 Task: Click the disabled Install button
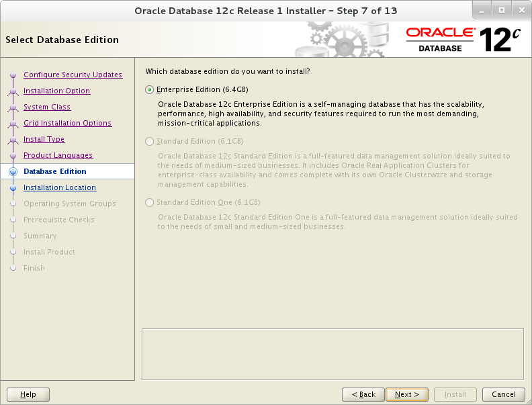click(455, 394)
